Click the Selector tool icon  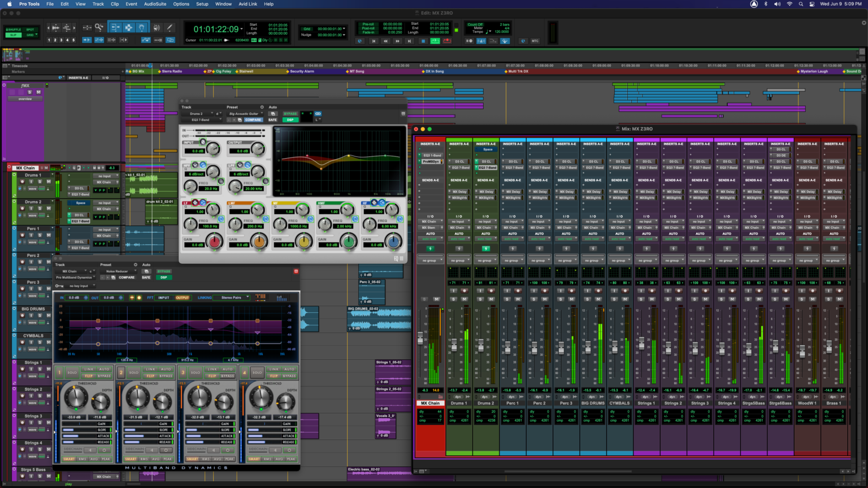point(128,27)
